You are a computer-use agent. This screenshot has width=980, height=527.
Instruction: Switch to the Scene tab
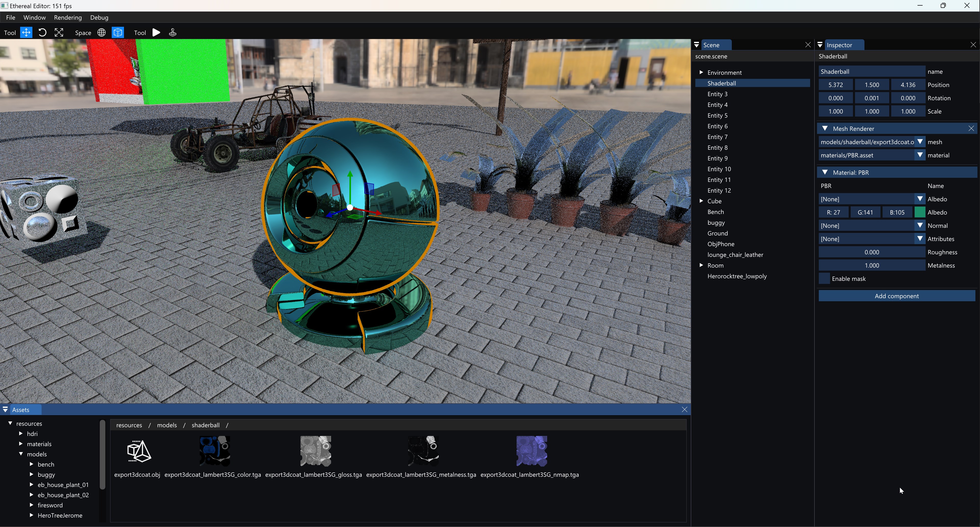pos(716,45)
